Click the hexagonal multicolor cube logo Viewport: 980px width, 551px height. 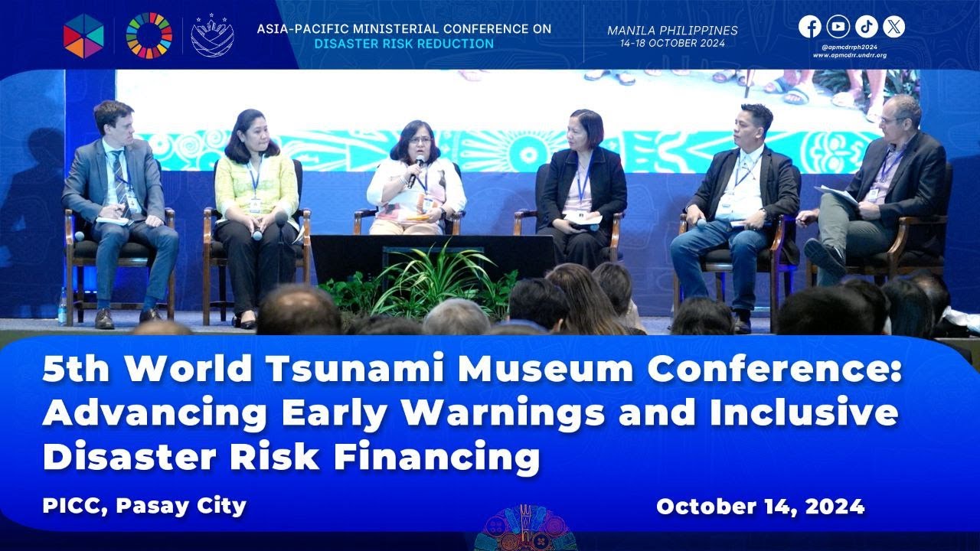83,35
